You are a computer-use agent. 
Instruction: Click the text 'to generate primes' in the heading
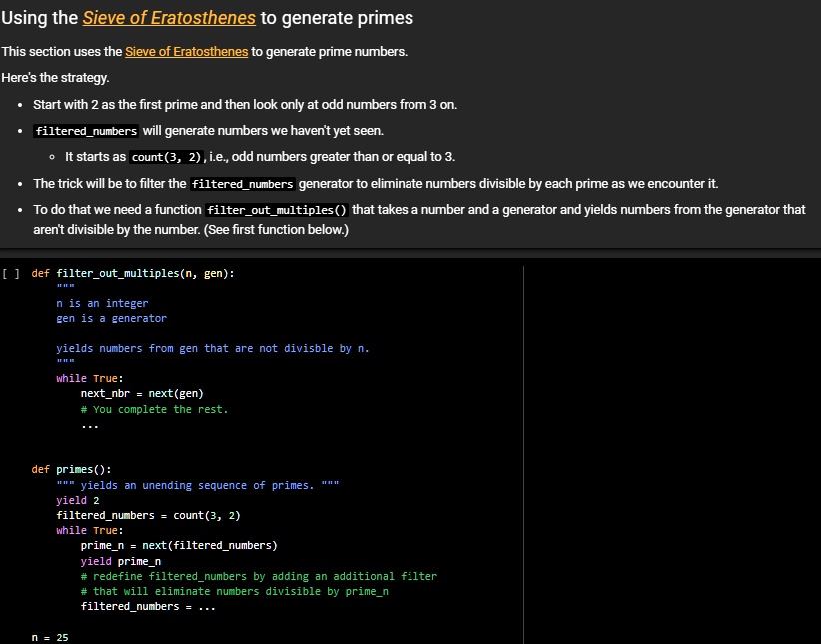pyautogui.click(x=337, y=18)
